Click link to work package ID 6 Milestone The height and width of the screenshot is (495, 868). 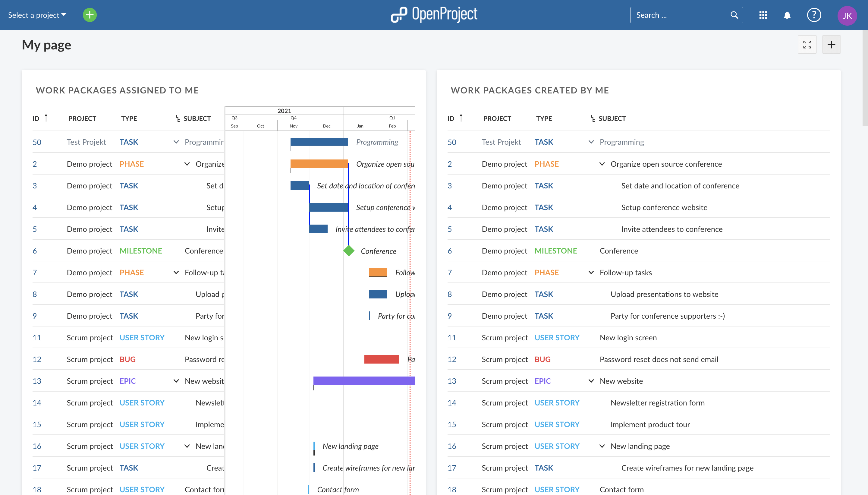35,251
